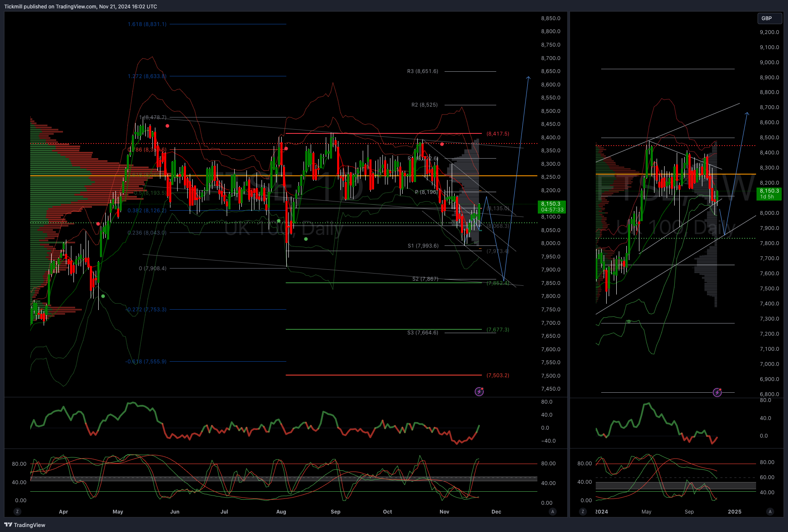Click the timezone Z icon on left chart
Image resolution: width=788 pixels, height=532 pixels.
pos(17,511)
